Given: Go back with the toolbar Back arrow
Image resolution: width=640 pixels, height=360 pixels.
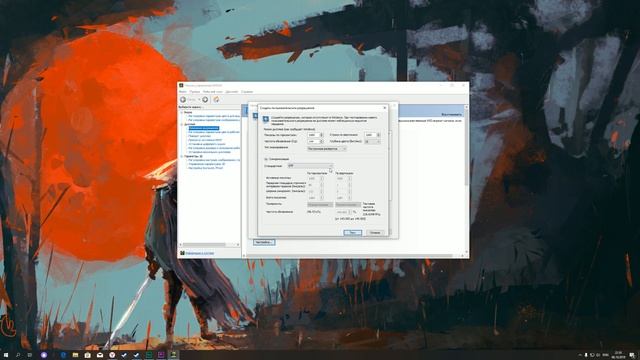Looking at the screenshot, I should tap(183, 100).
